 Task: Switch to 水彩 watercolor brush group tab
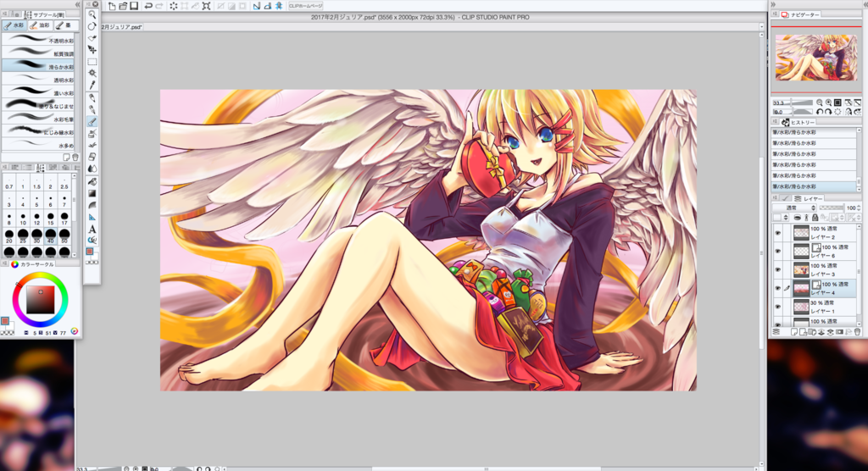pos(14,25)
